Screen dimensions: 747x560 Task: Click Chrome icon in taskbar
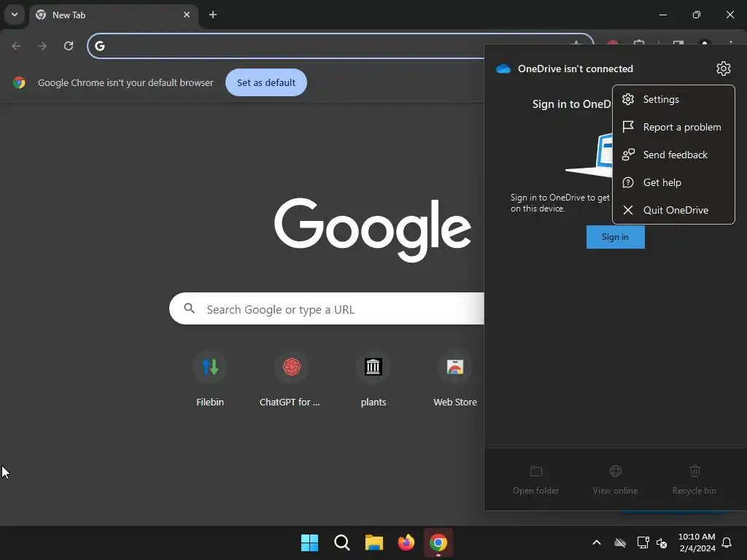click(438, 542)
